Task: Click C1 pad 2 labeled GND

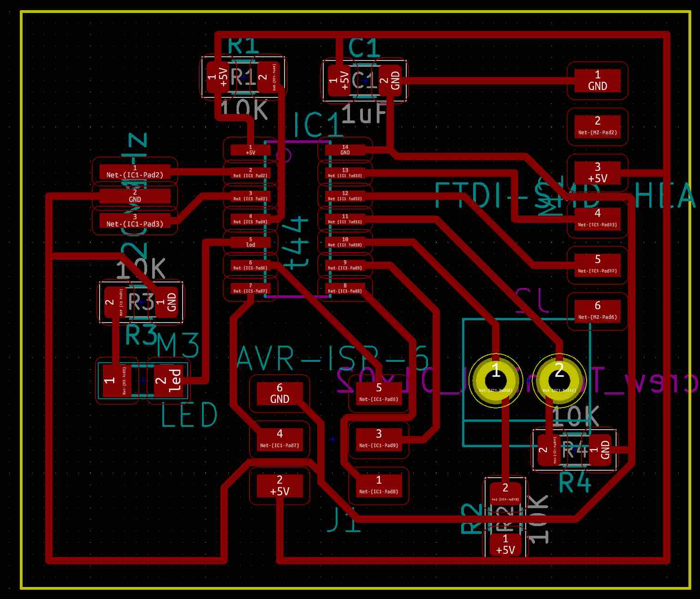Action: [390, 81]
